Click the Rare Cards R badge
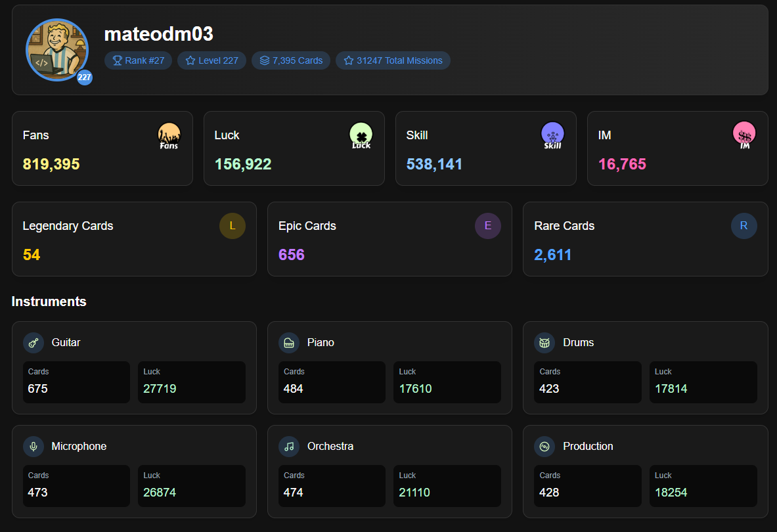This screenshot has width=777, height=532. [x=744, y=226]
